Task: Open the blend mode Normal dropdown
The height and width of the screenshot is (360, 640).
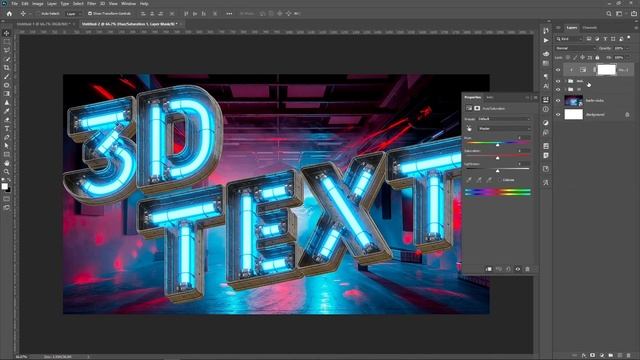Action: point(576,48)
